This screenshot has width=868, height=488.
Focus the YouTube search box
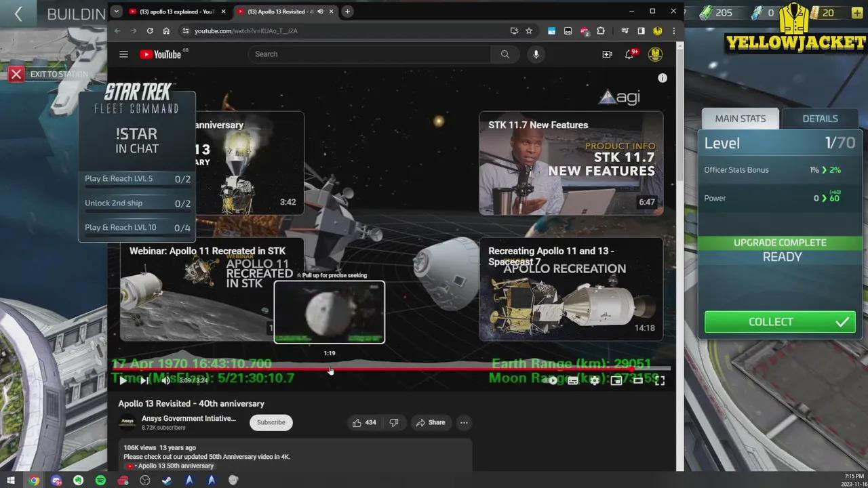coord(370,54)
